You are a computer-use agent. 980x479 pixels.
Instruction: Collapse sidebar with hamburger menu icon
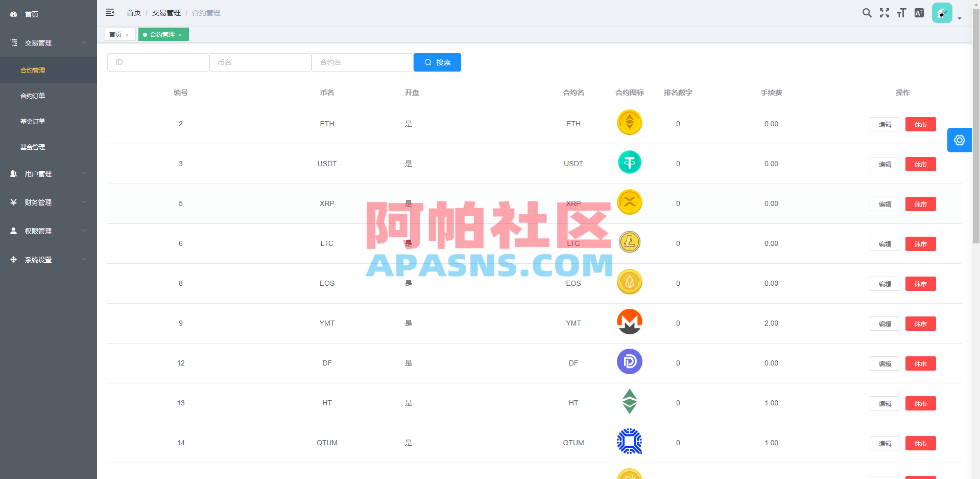point(110,12)
